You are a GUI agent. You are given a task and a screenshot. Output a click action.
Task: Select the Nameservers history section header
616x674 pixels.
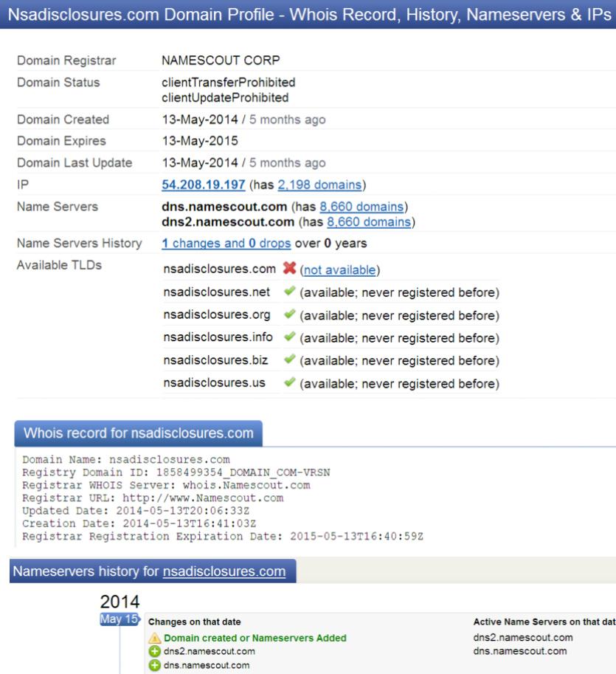tap(153, 571)
